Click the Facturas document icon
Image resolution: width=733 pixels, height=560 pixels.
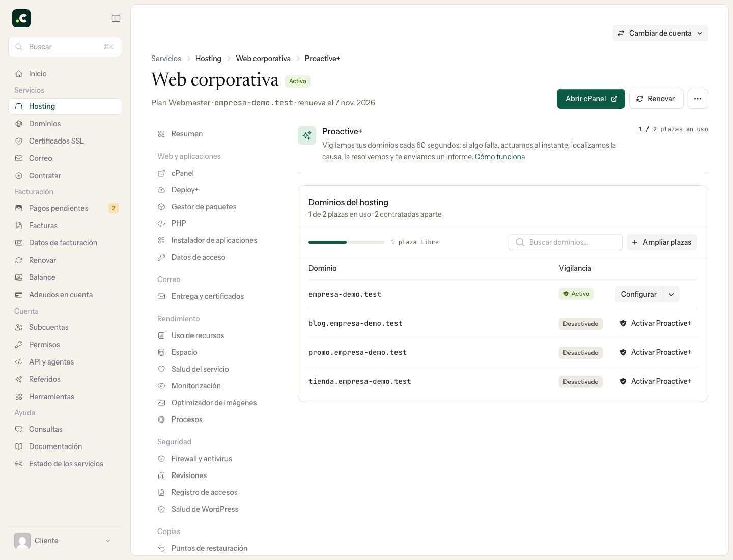[x=19, y=226]
